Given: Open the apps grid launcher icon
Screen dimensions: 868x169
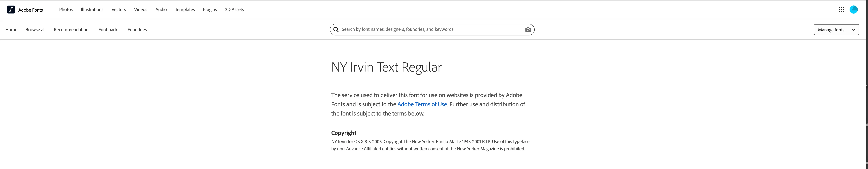Looking at the screenshot, I should point(841,9).
